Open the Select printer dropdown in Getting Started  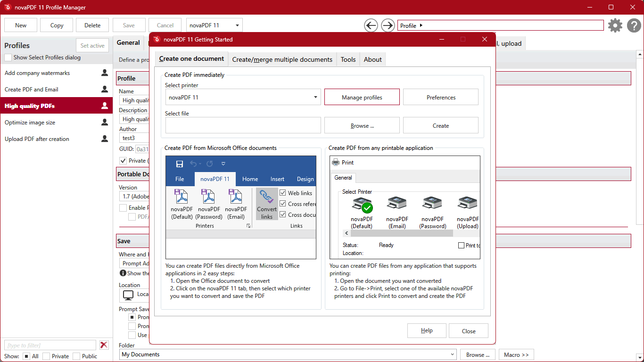(x=243, y=97)
